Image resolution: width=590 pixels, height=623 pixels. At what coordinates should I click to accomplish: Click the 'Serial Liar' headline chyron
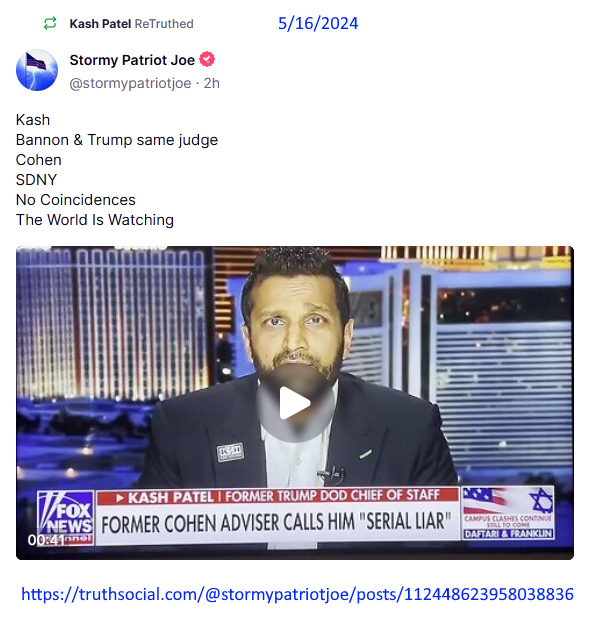click(278, 522)
